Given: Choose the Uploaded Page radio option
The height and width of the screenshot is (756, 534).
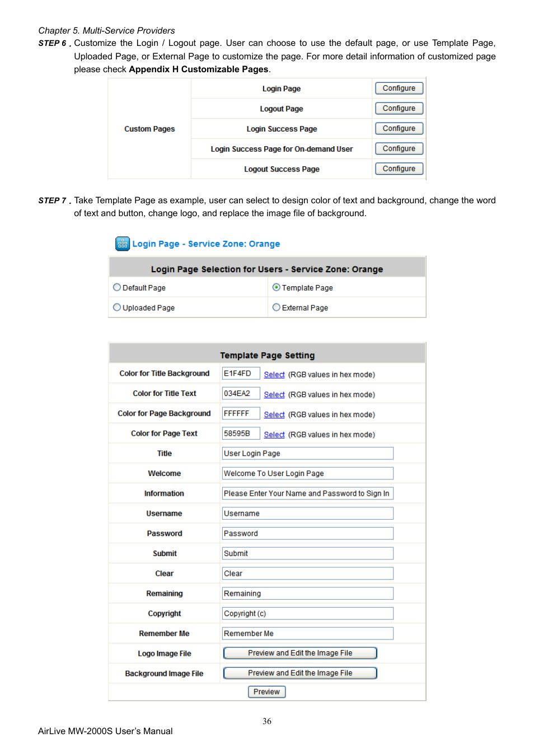Looking at the screenshot, I should pyautogui.click(x=117, y=307).
